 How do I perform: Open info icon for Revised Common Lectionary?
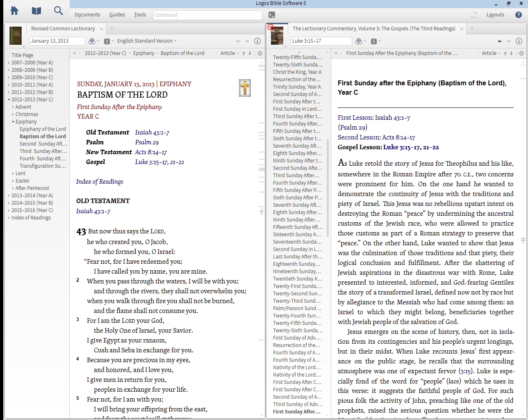tap(257, 41)
